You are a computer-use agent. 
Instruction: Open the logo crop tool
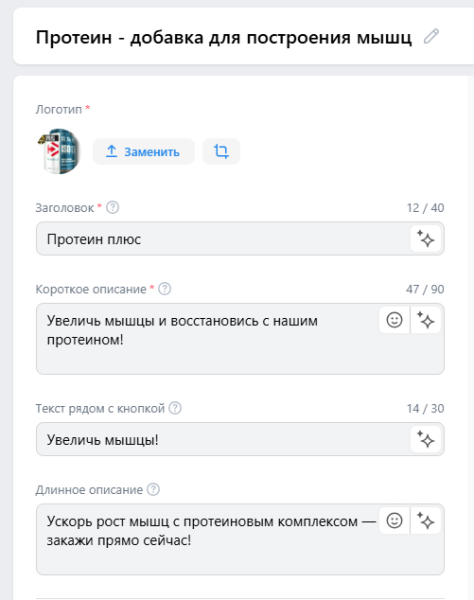pos(221,152)
